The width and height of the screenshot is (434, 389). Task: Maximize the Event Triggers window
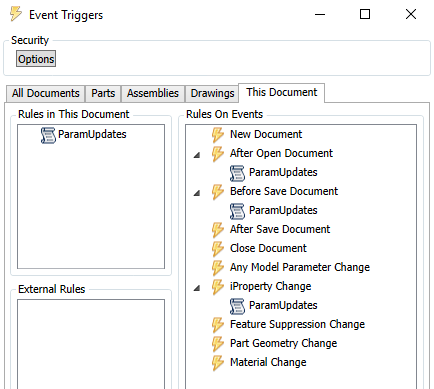[365, 14]
